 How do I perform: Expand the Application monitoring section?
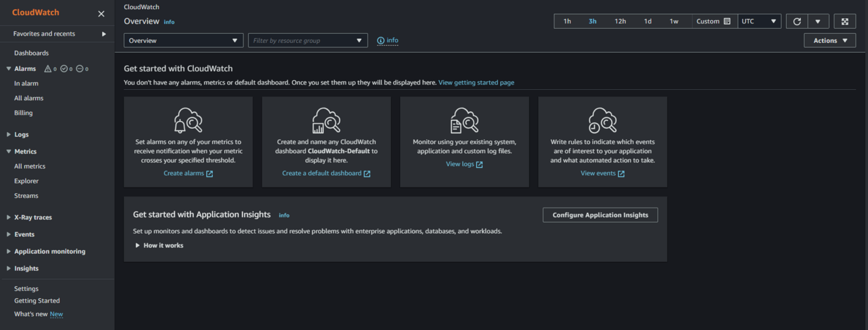click(8, 251)
